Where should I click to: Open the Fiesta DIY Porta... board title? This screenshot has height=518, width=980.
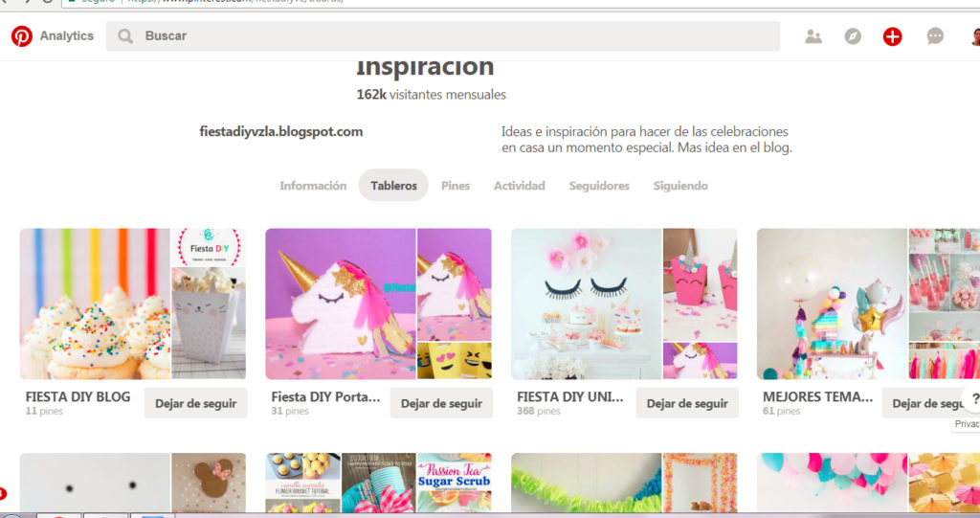[x=325, y=396]
